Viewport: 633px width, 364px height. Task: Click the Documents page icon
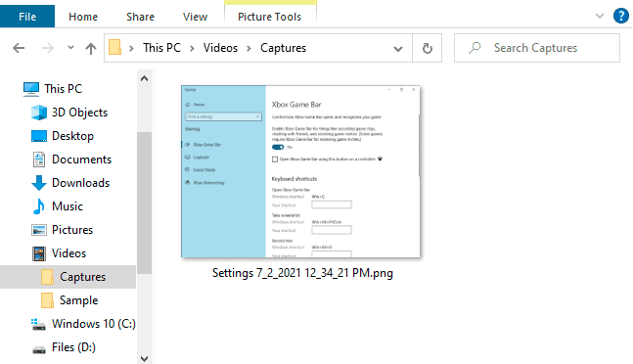point(39,159)
